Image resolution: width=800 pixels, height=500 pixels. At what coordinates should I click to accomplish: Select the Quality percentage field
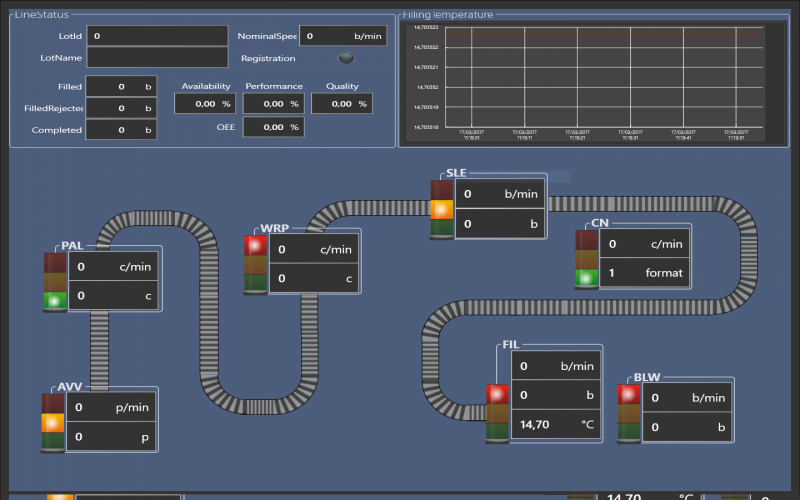[341, 103]
